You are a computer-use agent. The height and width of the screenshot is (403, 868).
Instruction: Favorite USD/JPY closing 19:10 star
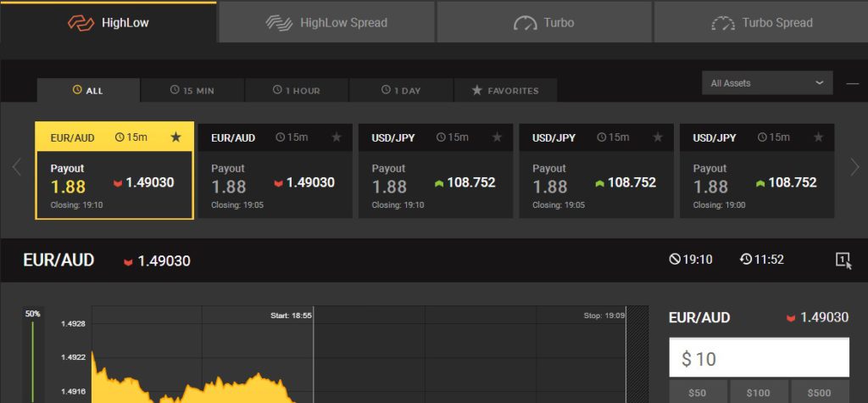click(x=497, y=137)
